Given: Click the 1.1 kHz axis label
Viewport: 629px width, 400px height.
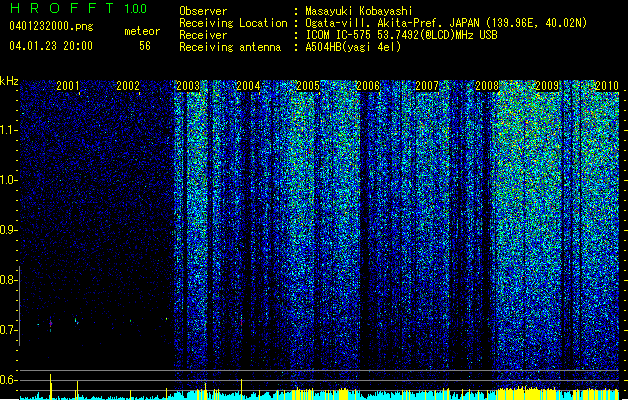Looking at the screenshot, I should (9, 130).
